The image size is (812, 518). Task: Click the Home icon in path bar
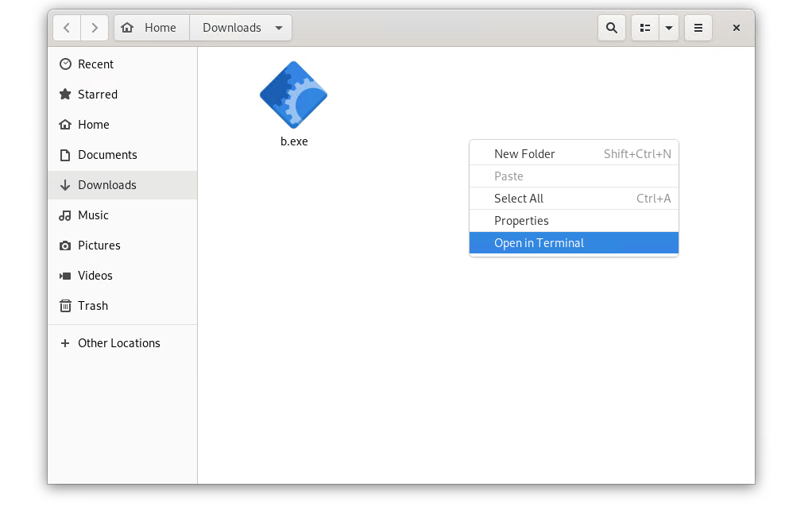pos(127,28)
